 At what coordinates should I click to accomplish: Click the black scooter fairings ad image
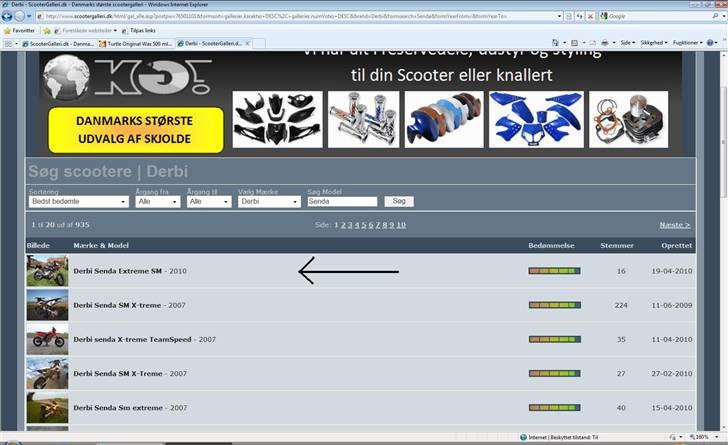pos(277,119)
